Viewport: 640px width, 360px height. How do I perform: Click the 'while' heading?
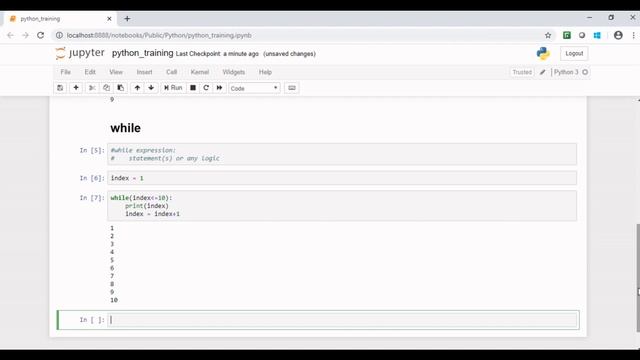click(x=125, y=128)
